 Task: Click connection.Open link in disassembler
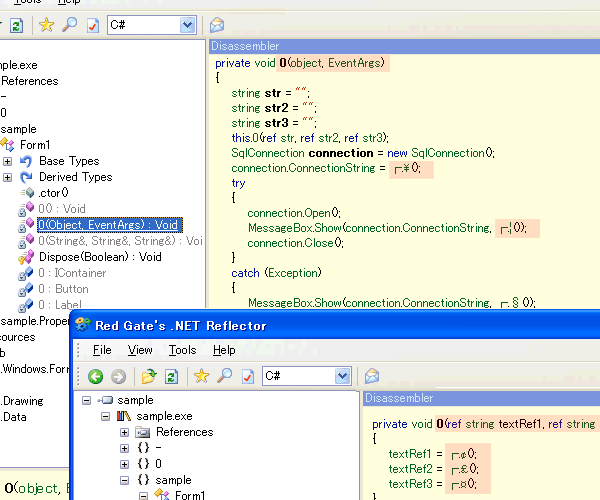[289, 213]
